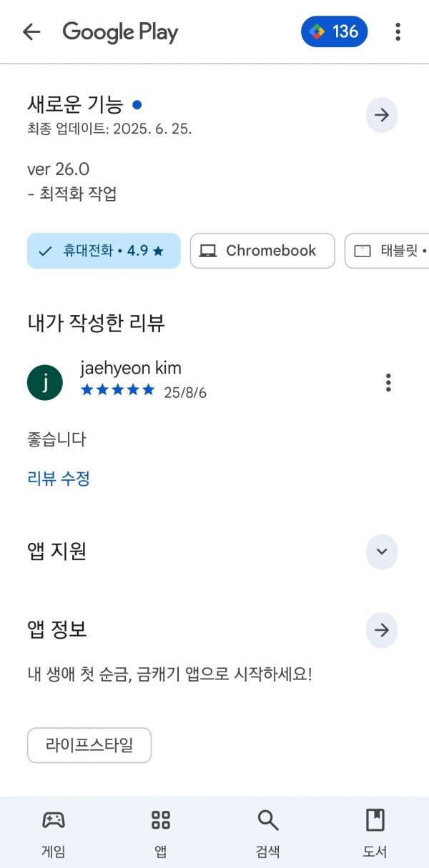This screenshot has height=868, width=429.
Task: Open the top-right three-dot overflow menu
Action: [398, 31]
